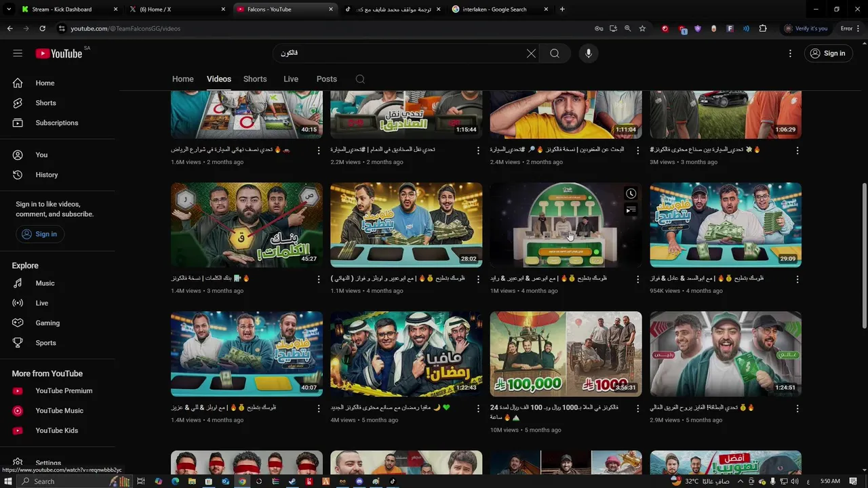Screen dimensions: 868x488
Task: Open more options for 1:24:51 video
Action: coord(797,409)
